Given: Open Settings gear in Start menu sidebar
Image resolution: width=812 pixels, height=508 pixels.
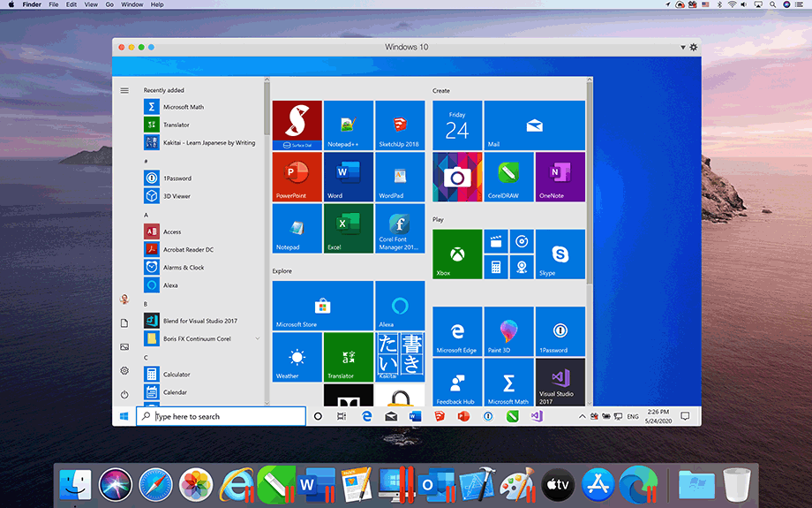Looking at the screenshot, I should coord(124,371).
